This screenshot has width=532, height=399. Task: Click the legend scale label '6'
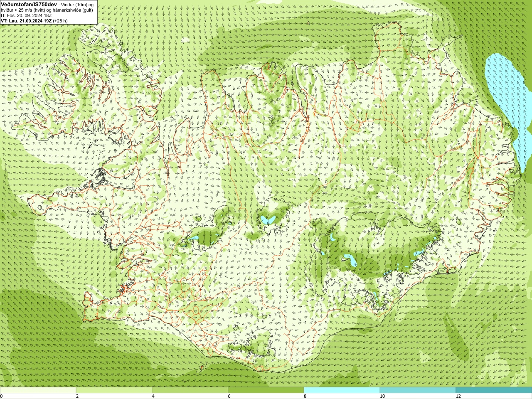point(229,396)
